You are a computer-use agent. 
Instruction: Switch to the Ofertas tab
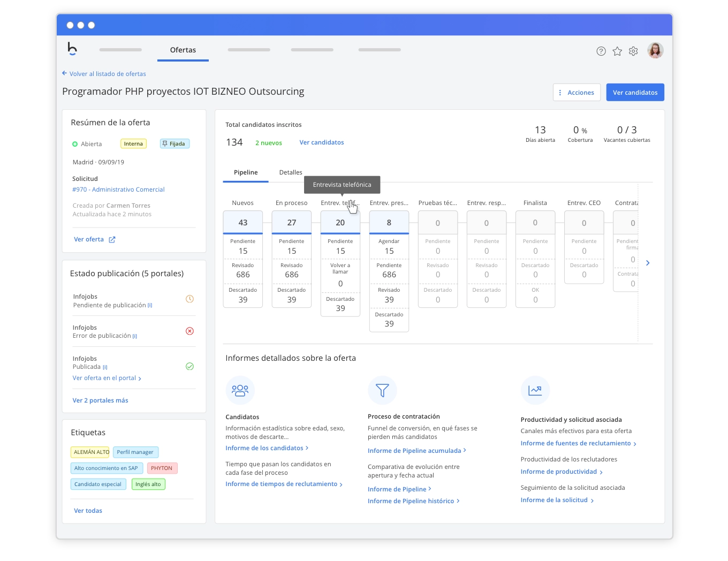coord(183,50)
